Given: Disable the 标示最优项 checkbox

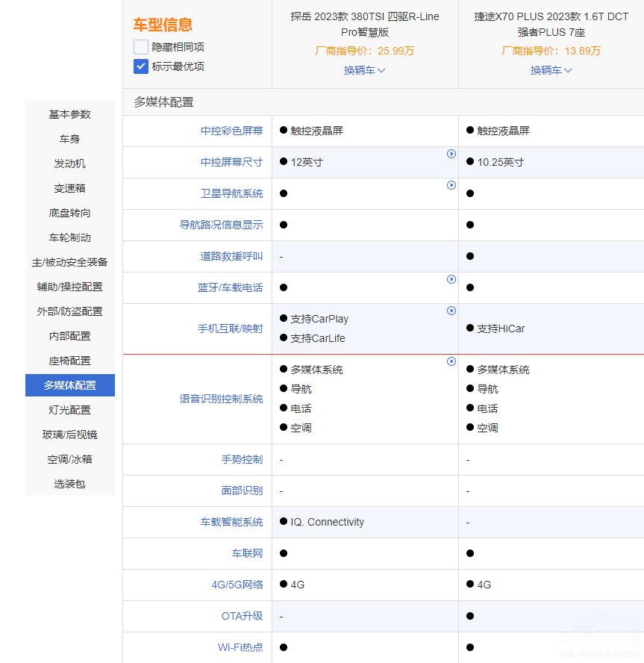Looking at the screenshot, I should coord(140,66).
